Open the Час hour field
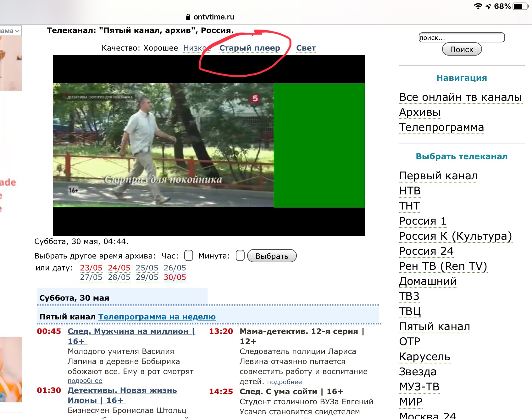Image resolution: width=532 pixels, height=419 pixels. tap(189, 255)
